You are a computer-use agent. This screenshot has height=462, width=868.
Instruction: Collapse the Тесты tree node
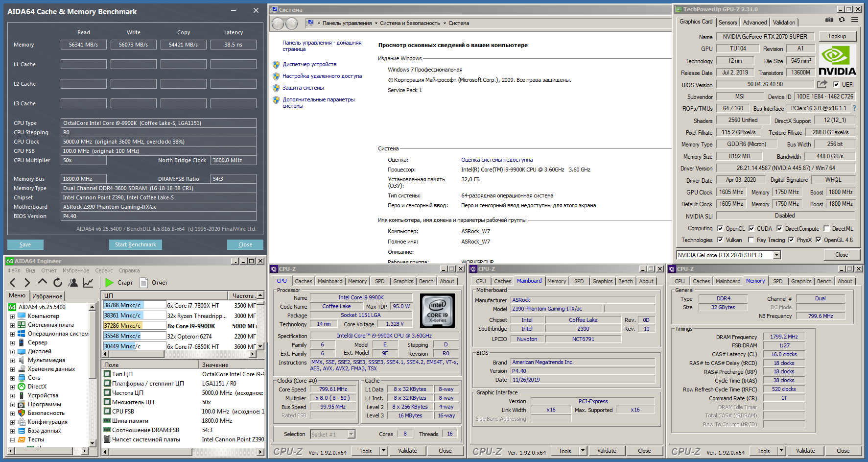point(12,440)
